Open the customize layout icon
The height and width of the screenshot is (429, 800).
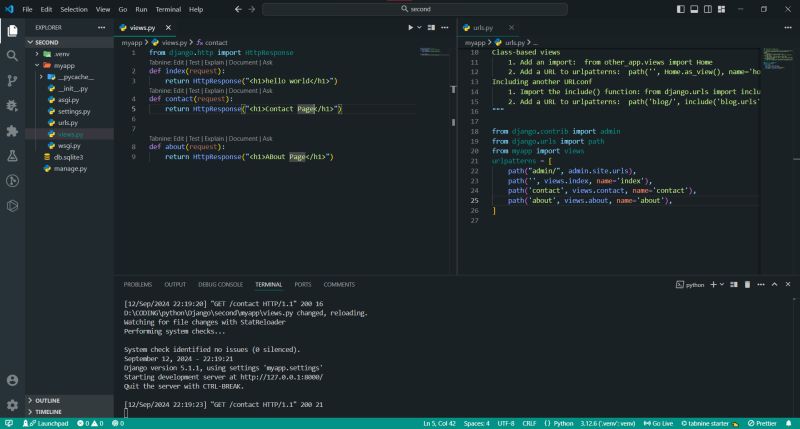(721, 9)
